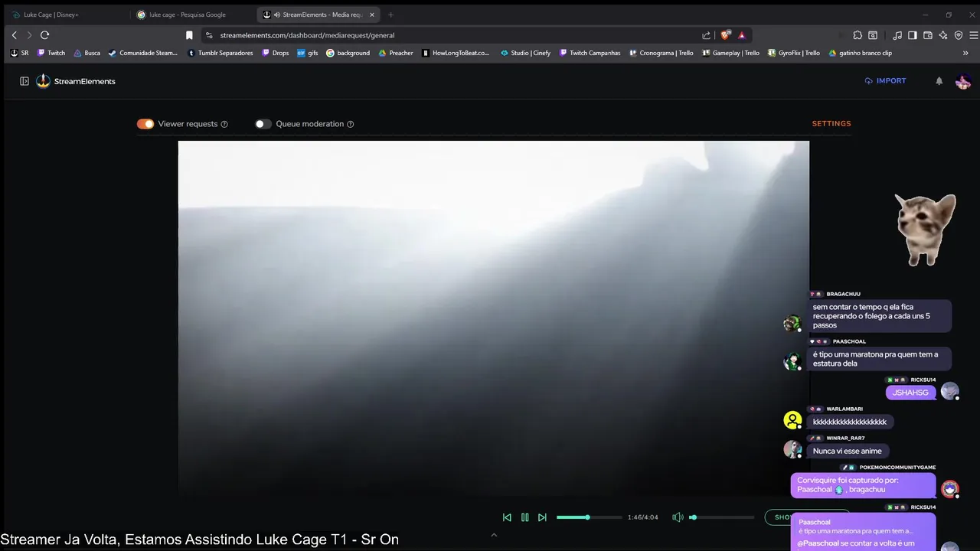Open Brave Rewards triangle icon

[x=742, y=35]
